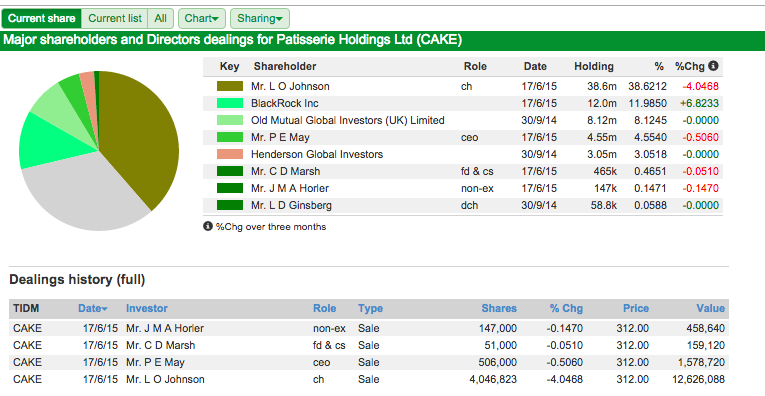The image size is (765, 396).
Task: Click the Old Mutual Global Investors shareholder row
Action: coord(463,120)
